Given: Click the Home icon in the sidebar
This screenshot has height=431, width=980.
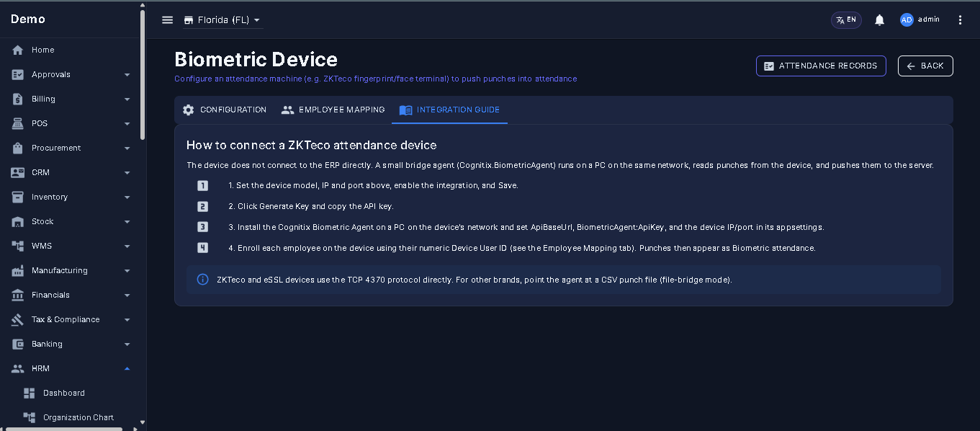Looking at the screenshot, I should tap(18, 50).
